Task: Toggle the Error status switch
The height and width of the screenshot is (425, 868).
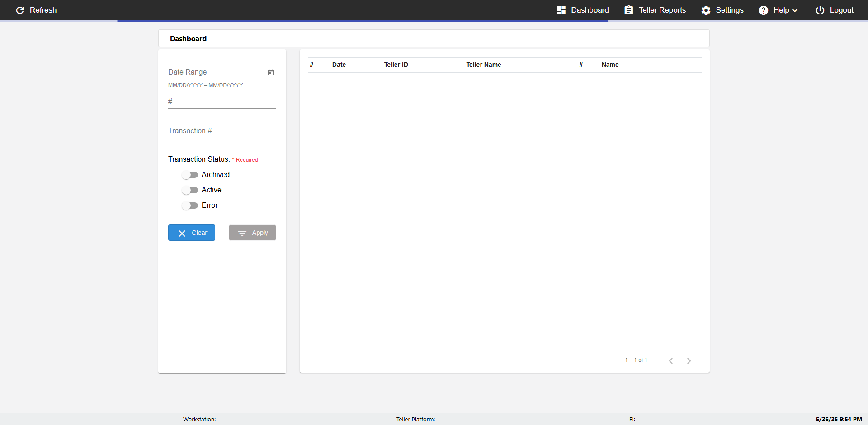Action: tap(190, 205)
